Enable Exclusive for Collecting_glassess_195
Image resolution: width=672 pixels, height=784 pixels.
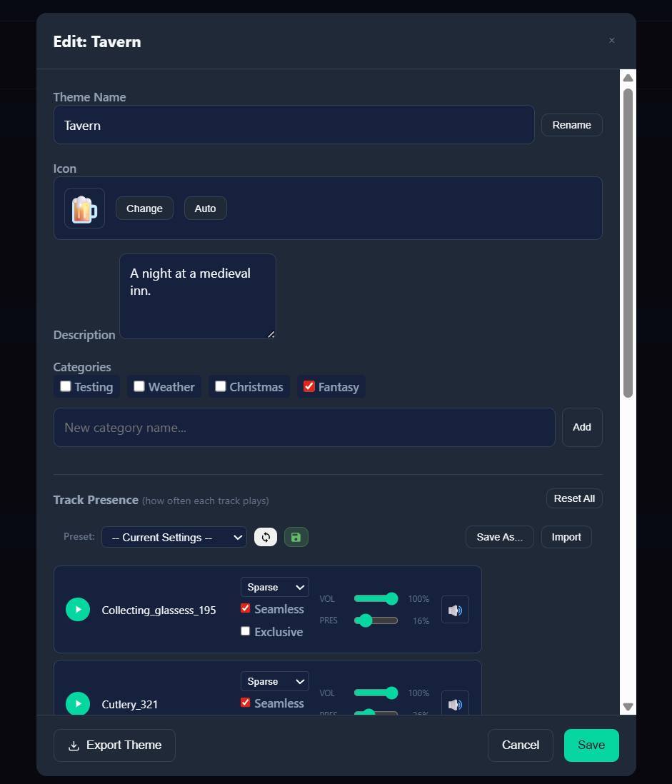246,631
